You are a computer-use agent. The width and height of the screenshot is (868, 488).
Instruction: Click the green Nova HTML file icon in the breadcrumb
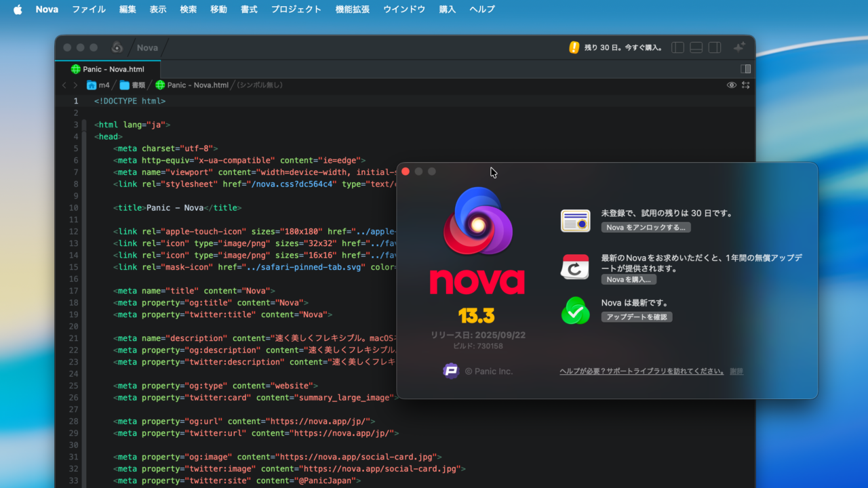[159, 85]
